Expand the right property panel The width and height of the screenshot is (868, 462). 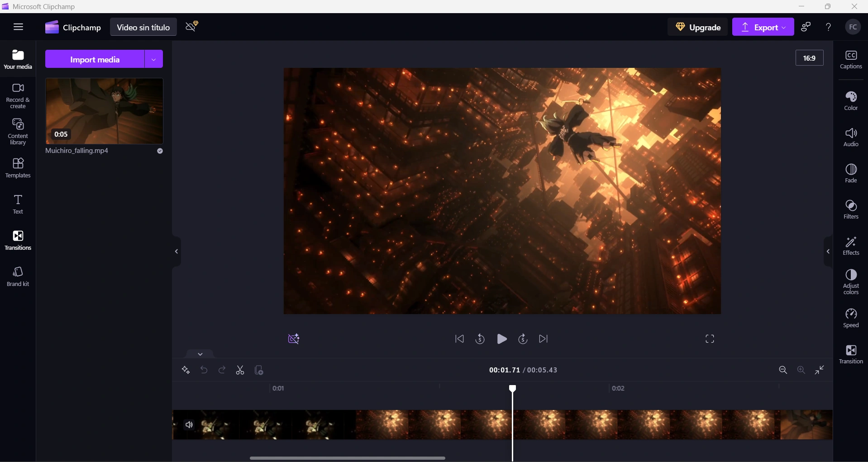[828, 252]
